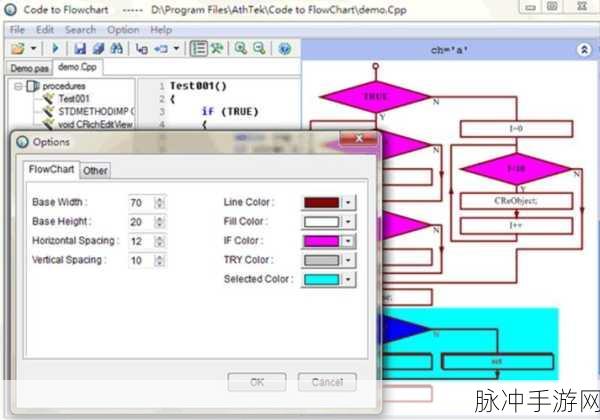
Task: Select STDMETHODIMP in the procedures tree
Action: (96, 111)
